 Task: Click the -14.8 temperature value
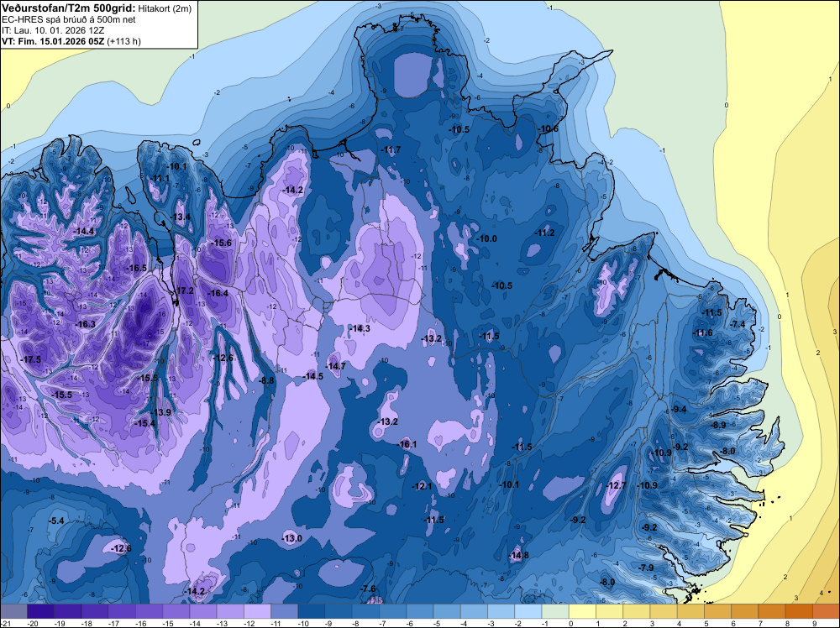(519, 555)
